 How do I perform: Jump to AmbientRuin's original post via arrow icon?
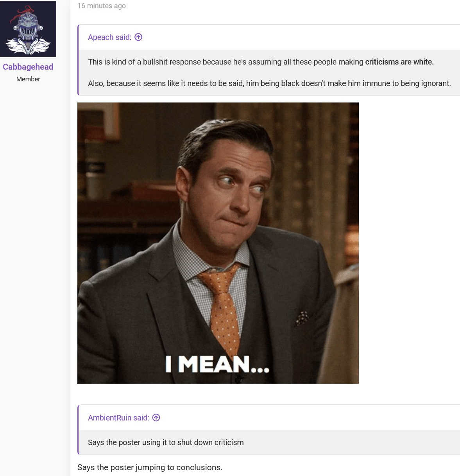click(x=156, y=418)
